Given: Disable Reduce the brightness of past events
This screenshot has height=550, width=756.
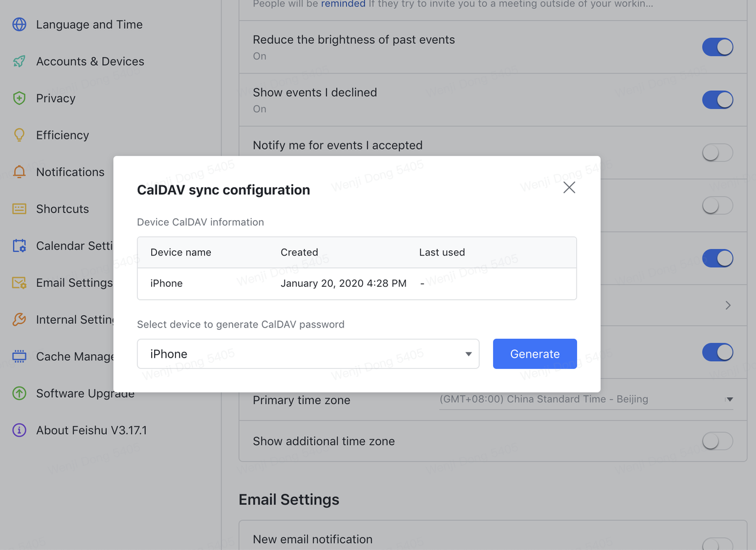Looking at the screenshot, I should [x=717, y=47].
